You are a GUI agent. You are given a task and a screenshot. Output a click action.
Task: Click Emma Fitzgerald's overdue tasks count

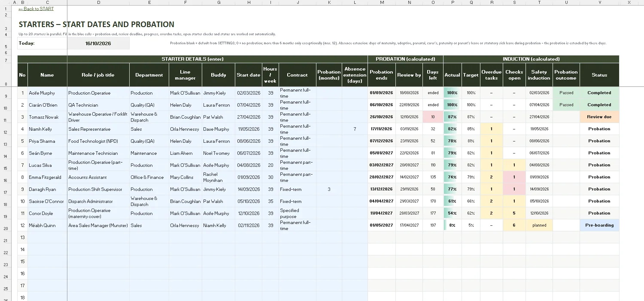(x=492, y=177)
